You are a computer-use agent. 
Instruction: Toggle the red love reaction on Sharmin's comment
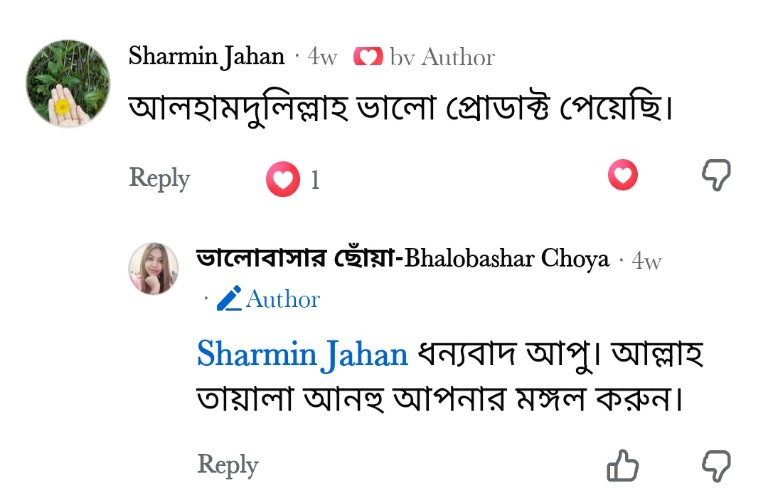pyautogui.click(x=623, y=175)
